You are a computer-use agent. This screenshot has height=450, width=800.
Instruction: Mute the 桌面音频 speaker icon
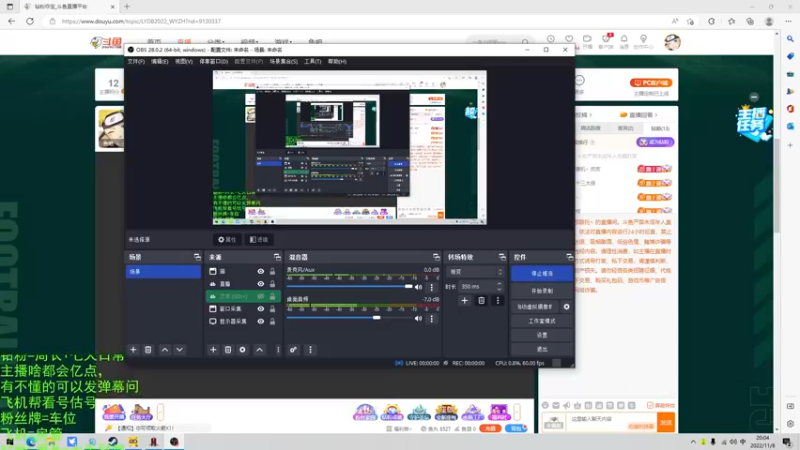coord(418,318)
